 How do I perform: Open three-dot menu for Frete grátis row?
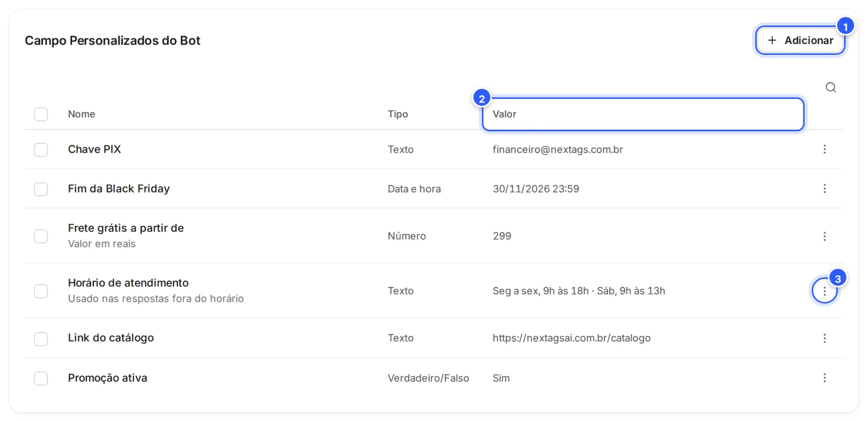(x=825, y=236)
